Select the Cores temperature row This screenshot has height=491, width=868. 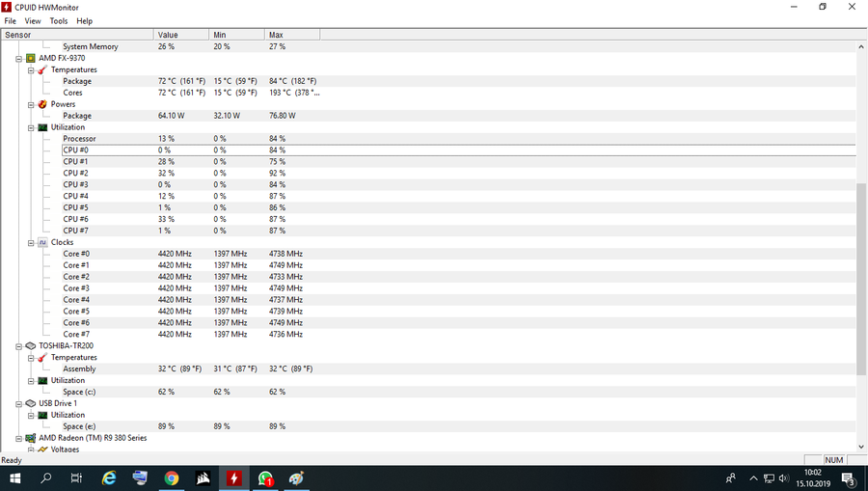coord(459,93)
